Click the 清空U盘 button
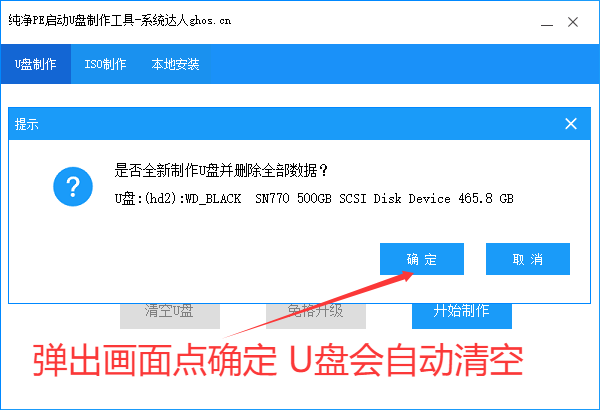This screenshot has width=600, height=410. click(x=169, y=311)
